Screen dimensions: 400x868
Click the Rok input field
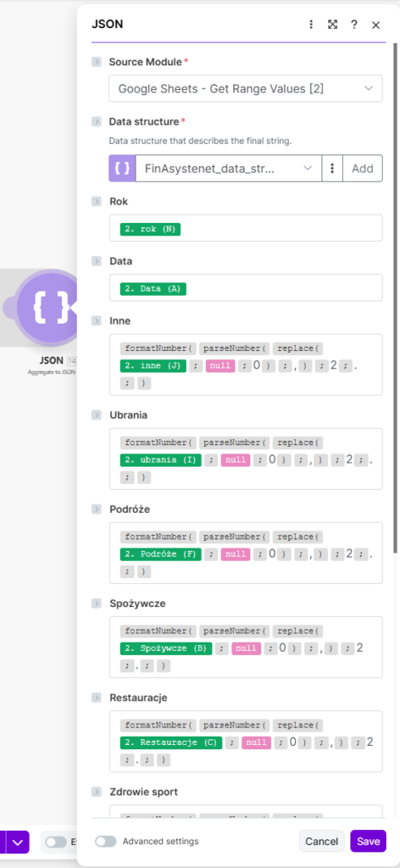(246, 228)
